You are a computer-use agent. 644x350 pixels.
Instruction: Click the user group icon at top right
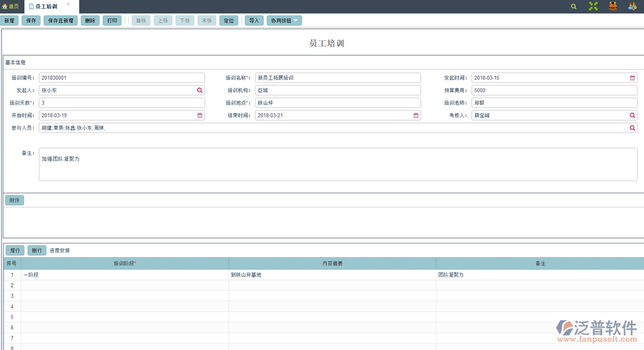[632, 6]
